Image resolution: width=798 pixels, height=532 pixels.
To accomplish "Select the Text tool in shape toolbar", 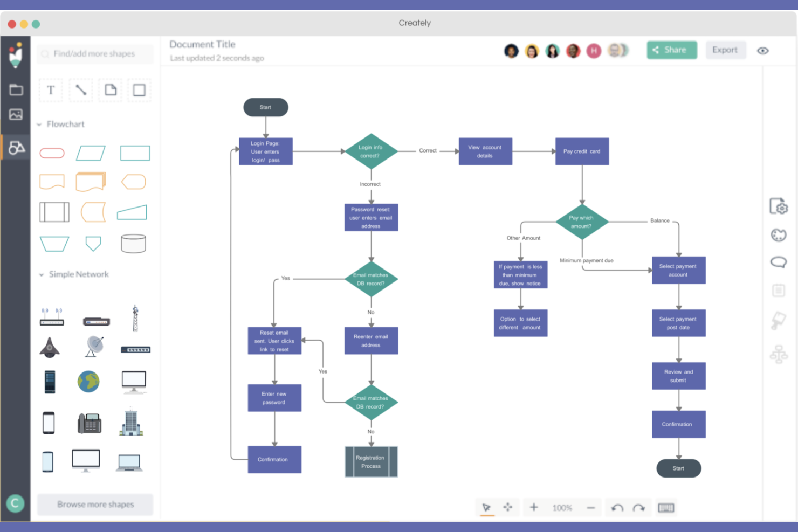I will (51, 90).
